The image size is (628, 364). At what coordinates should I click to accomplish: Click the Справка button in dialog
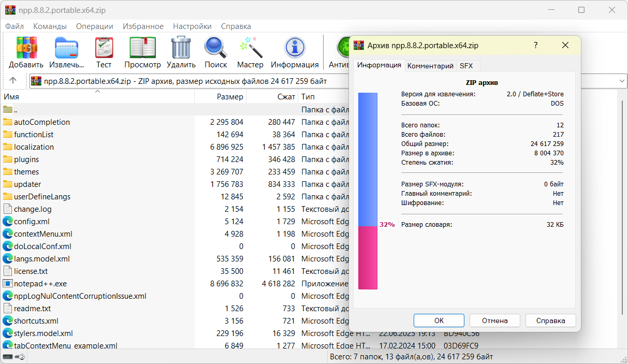[x=550, y=321]
